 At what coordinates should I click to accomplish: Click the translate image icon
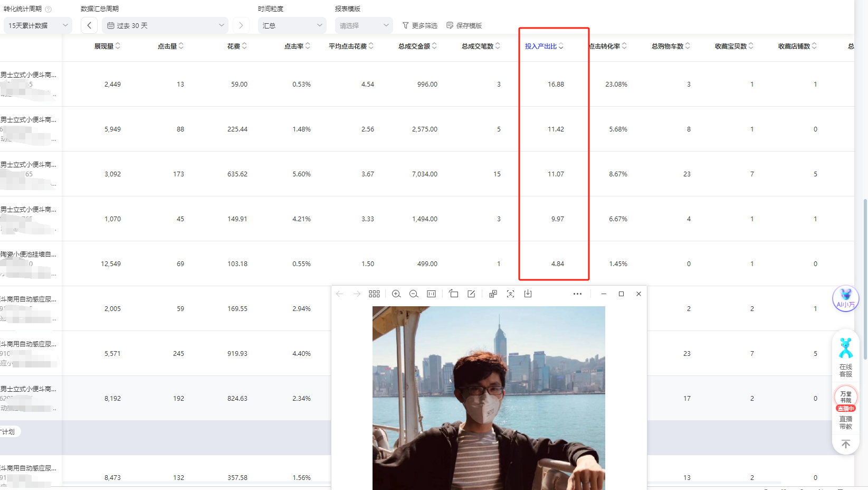tap(493, 294)
